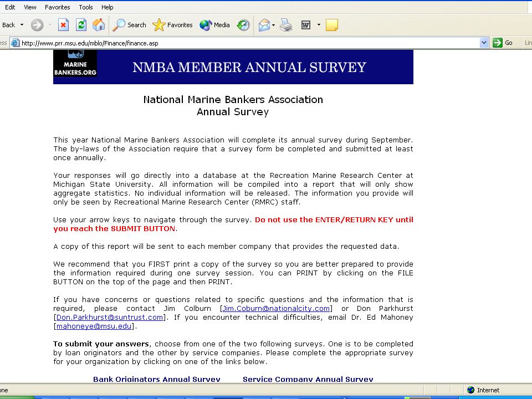
Task: Open the History clock icon
Action: (243, 25)
